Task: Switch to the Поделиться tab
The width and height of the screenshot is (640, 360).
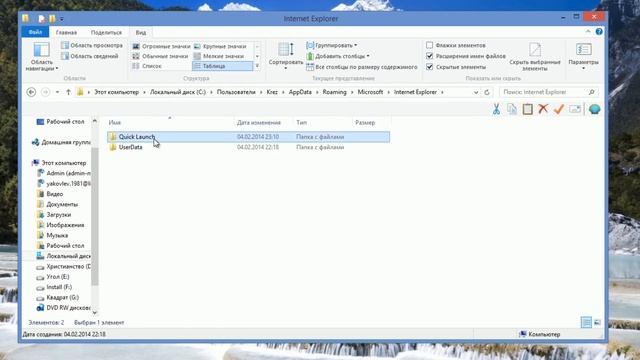Action: (106, 32)
